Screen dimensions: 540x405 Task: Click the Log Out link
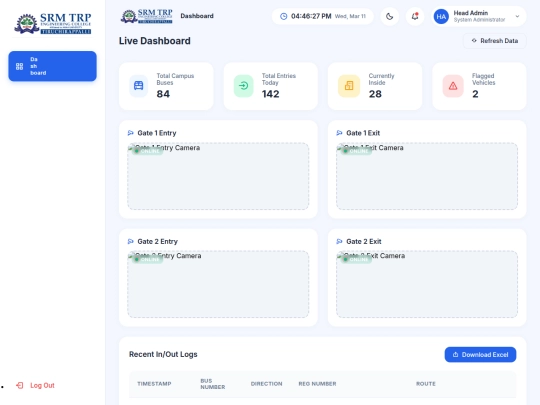(35, 385)
